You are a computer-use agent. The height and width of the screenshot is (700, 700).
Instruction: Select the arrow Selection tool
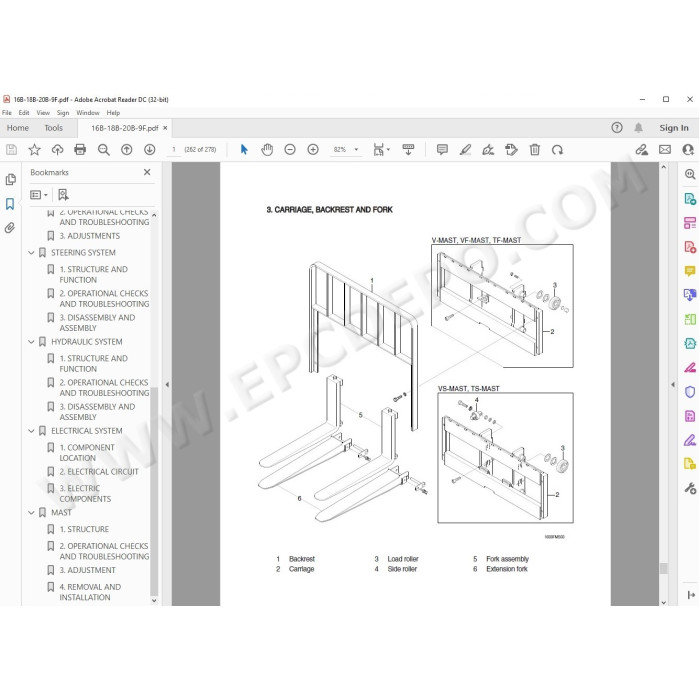pyautogui.click(x=244, y=150)
